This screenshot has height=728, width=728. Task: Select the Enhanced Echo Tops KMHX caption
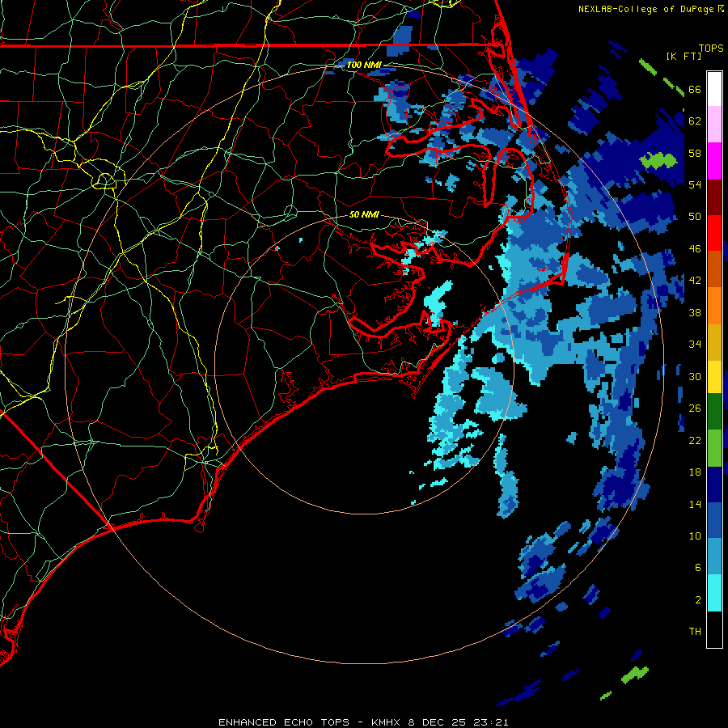[x=363, y=722]
